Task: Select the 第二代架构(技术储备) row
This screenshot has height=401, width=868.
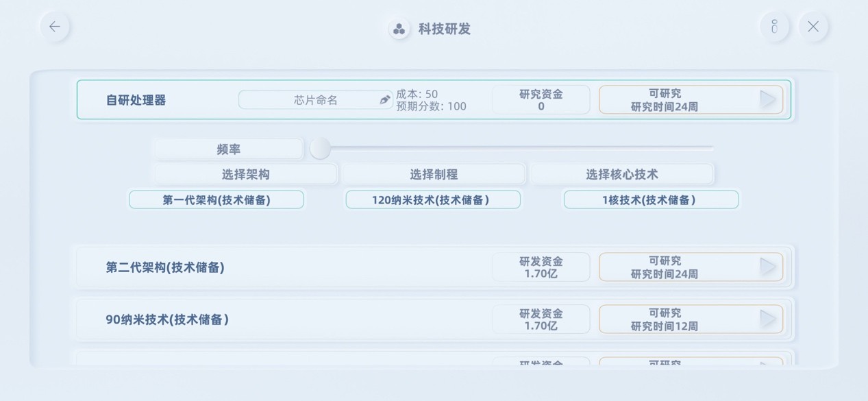Action: [434, 267]
